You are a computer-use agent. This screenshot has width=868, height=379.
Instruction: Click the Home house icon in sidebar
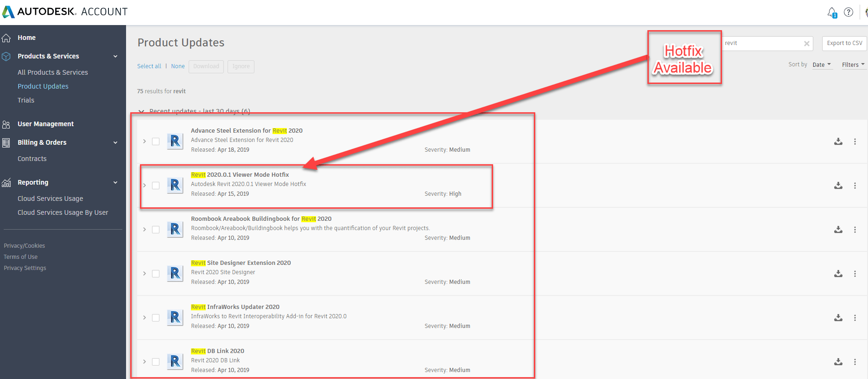point(6,38)
